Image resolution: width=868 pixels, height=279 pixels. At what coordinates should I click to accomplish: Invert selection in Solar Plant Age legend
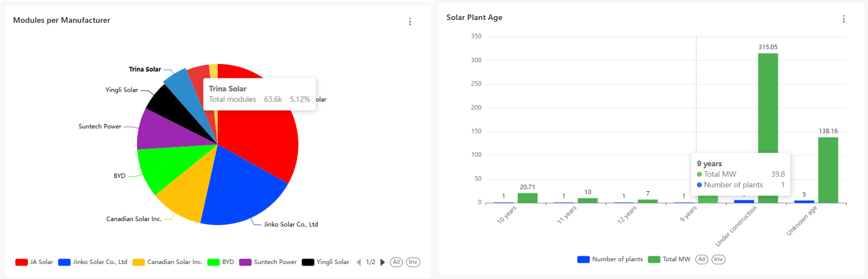point(718,259)
